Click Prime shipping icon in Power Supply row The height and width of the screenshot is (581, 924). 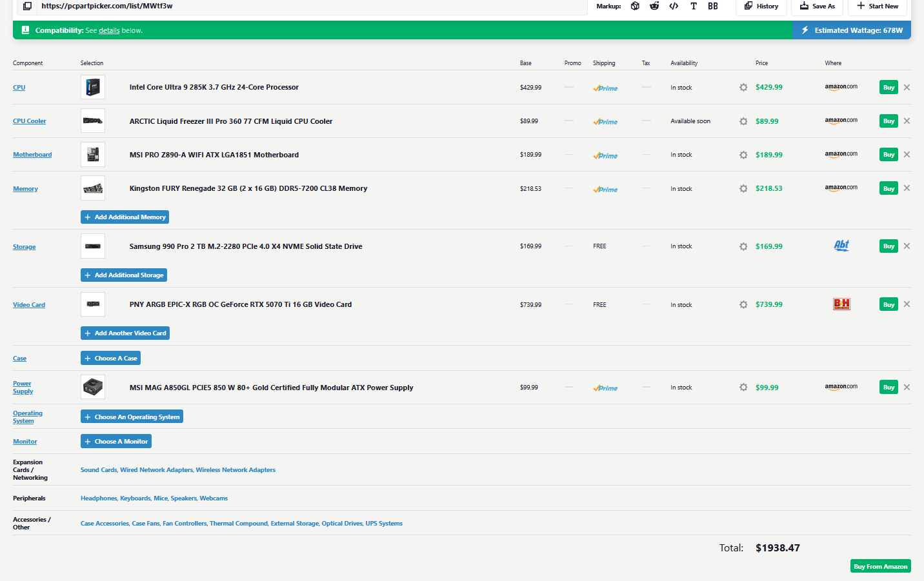pyautogui.click(x=605, y=388)
